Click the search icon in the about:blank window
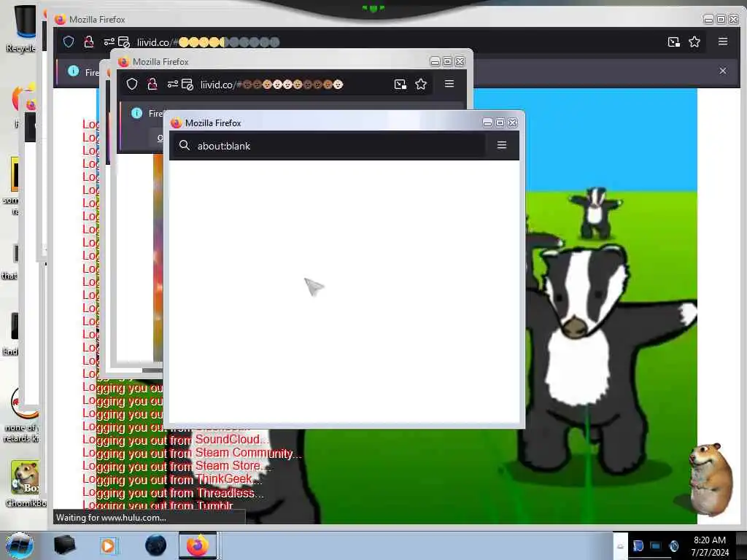 (x=185, y=145)
